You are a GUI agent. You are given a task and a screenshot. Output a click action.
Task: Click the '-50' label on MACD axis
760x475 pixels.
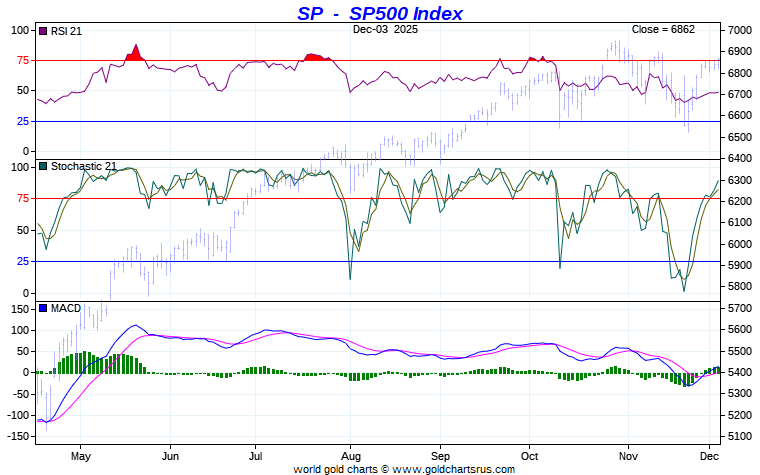(21, 394)
